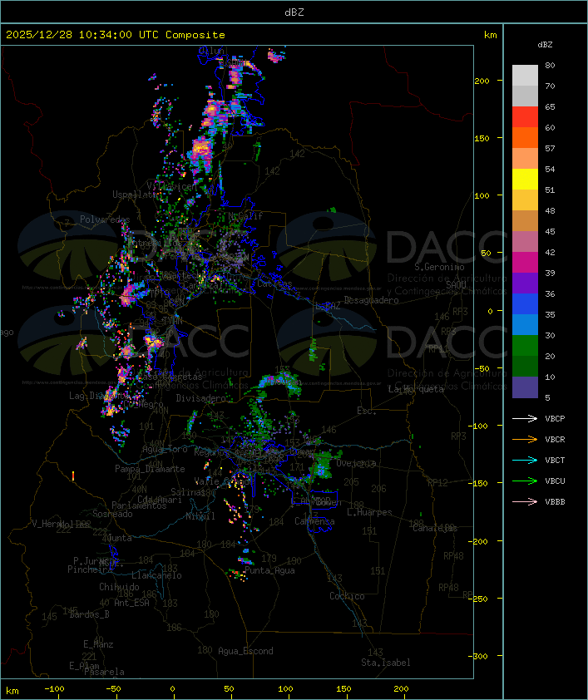Click the 'Ant_ESA' place label
Image resolution: width=588 pixels, height=700 pixels.
(131, 603)
